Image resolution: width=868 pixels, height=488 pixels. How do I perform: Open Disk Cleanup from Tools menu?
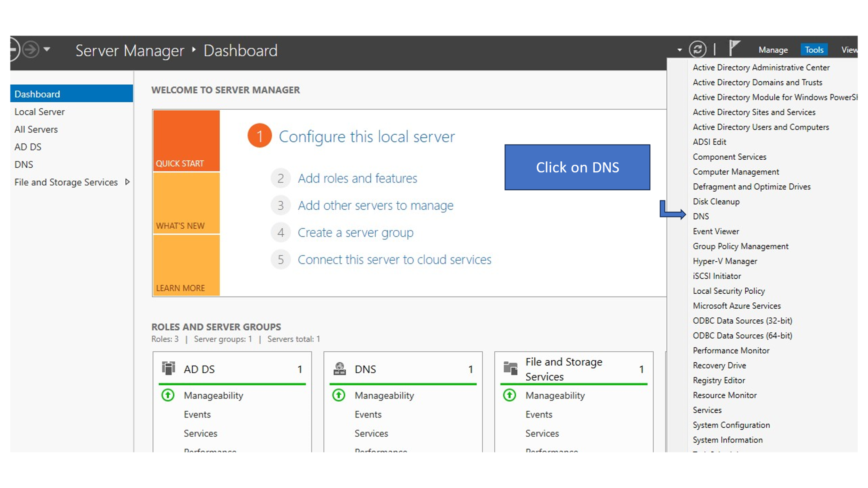point(716,202)
